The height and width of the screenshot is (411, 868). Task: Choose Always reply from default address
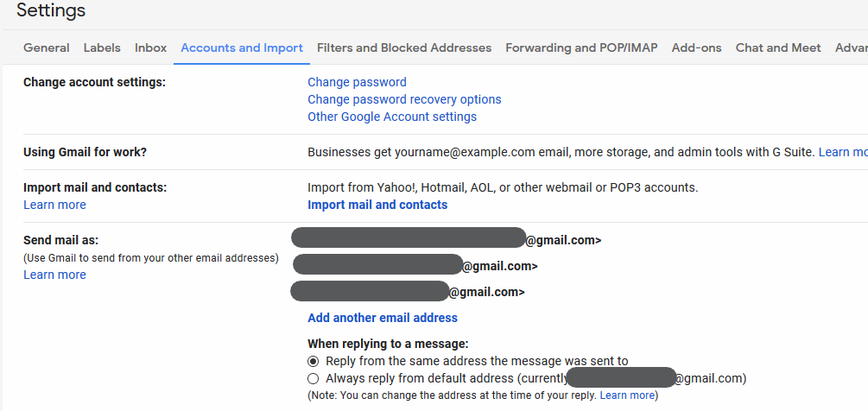[x=314, y=378]
